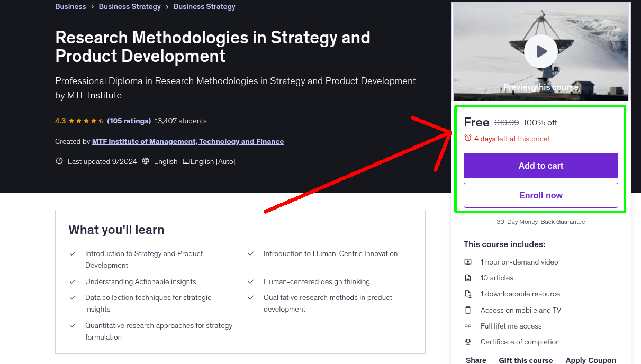This screenshot has width=641, height=364.
Task: Click checkmark beside Understanding Actionable insights
Action: tap(73, 282)
